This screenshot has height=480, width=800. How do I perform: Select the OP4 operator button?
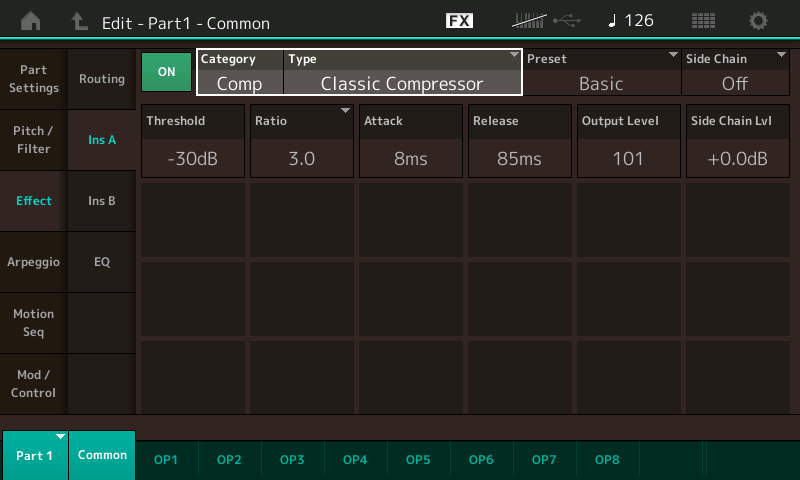(355, 460)
